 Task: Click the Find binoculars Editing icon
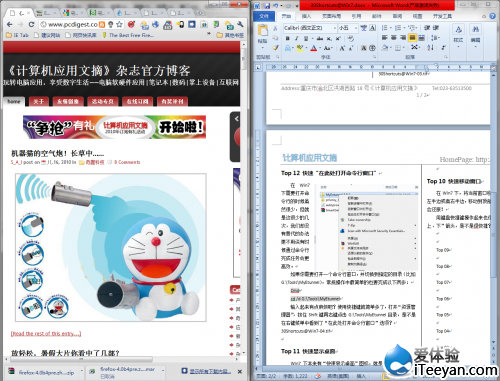(476, 29)
